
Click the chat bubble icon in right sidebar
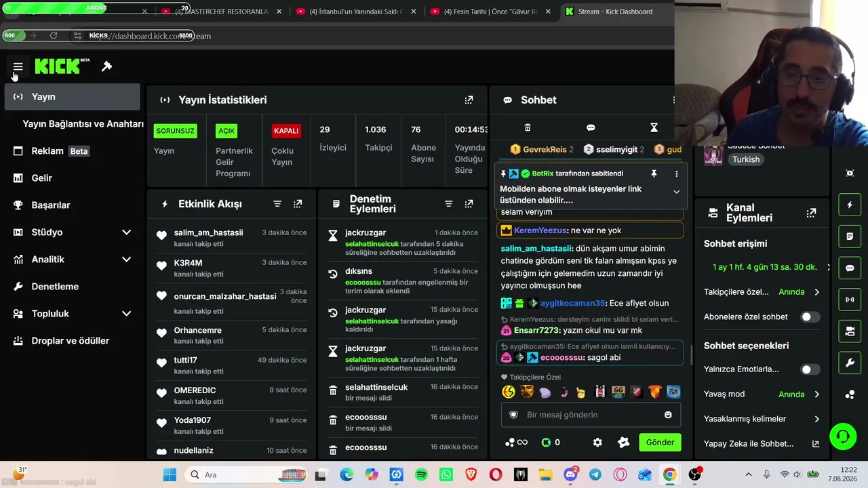850,268
